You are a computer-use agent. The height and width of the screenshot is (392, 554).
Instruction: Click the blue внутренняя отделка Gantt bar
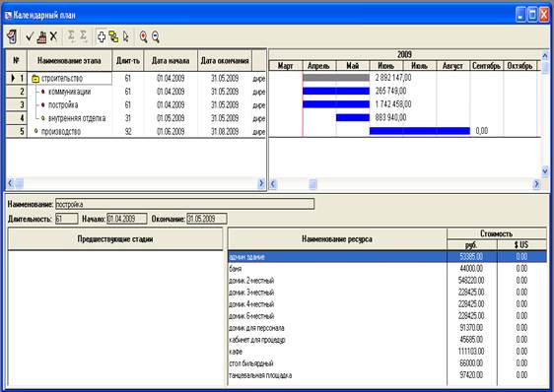353,117
